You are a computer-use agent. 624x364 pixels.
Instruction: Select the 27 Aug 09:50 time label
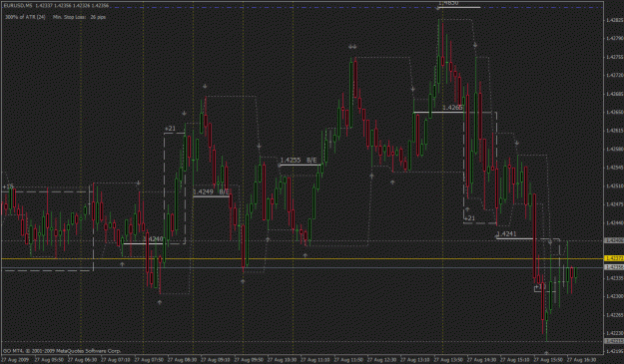click(250, 360)
